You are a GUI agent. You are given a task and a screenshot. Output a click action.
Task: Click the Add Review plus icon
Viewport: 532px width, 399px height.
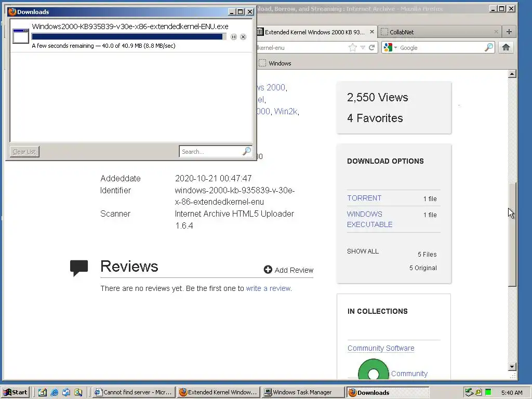click(268, 270)
